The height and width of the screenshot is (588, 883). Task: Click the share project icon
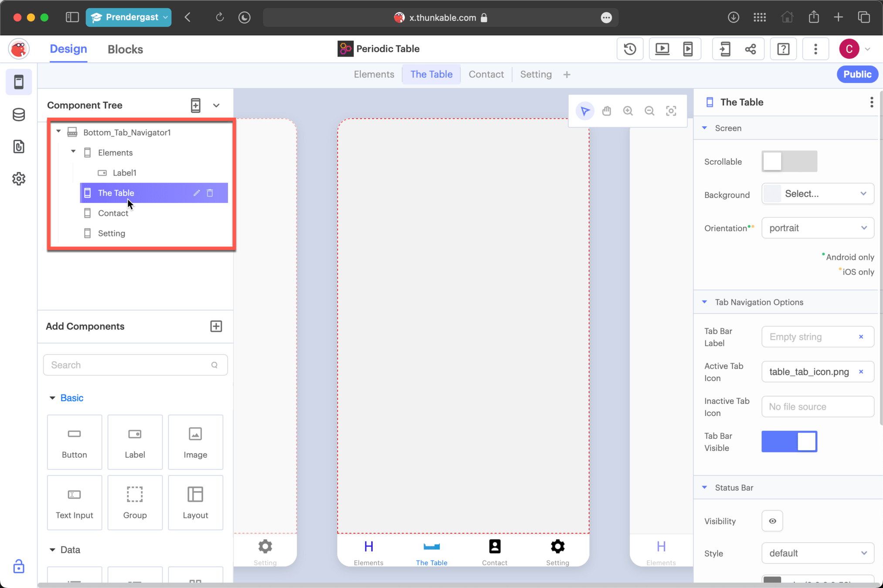pyautogui.click(x=751, y=49)
